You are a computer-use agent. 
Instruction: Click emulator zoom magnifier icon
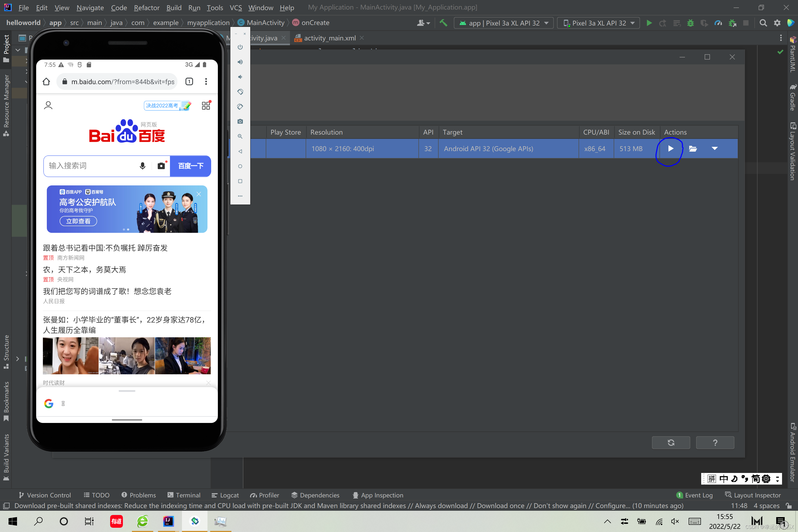click(240, 136)
